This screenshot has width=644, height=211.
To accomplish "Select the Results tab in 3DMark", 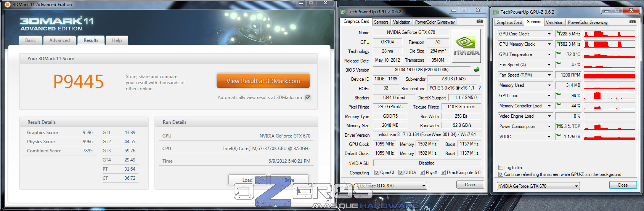I will tap(91, 40).
